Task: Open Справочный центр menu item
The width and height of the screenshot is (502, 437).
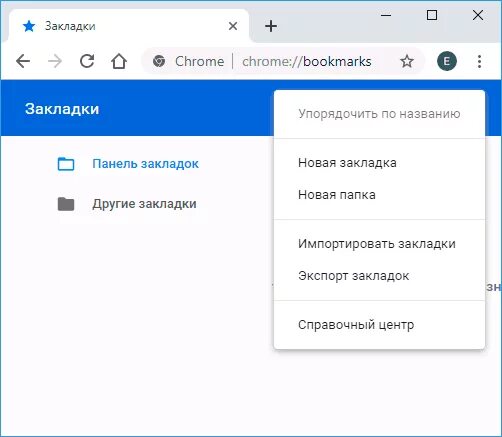Action: 379,324
